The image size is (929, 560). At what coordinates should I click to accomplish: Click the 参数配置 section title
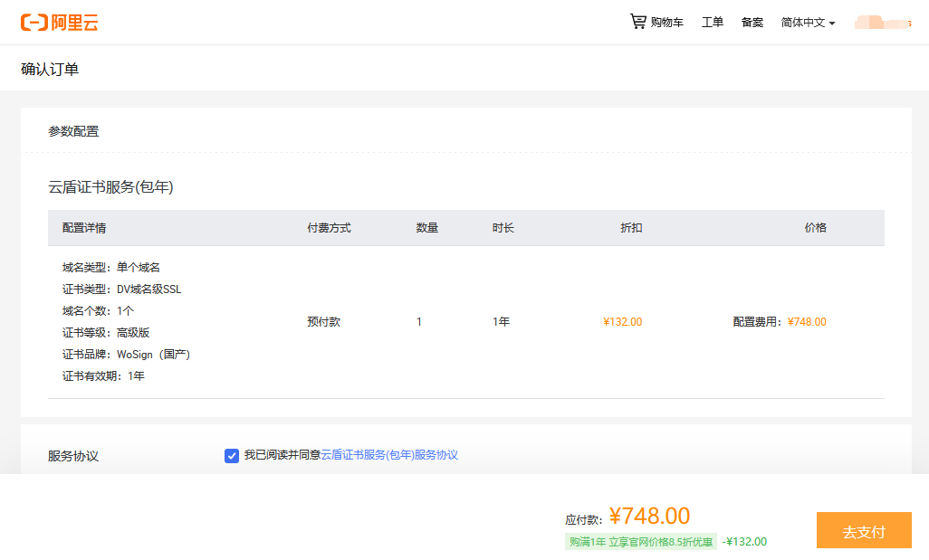click(73, 131)
